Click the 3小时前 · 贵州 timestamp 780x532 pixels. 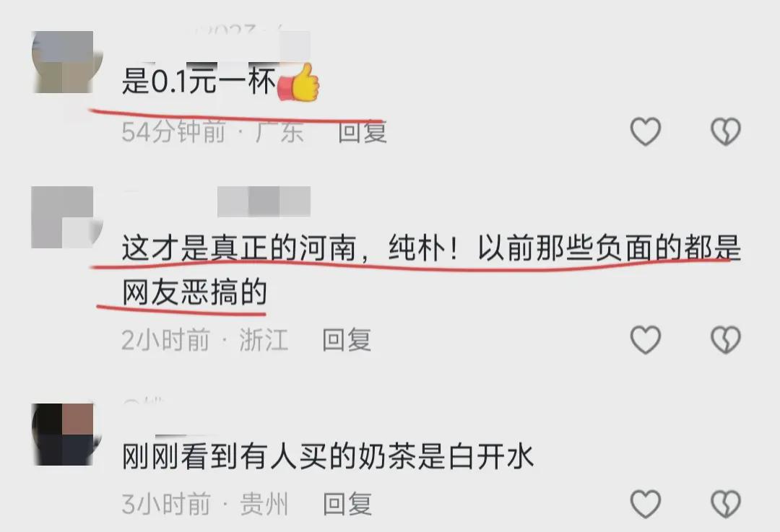(205, 504)
